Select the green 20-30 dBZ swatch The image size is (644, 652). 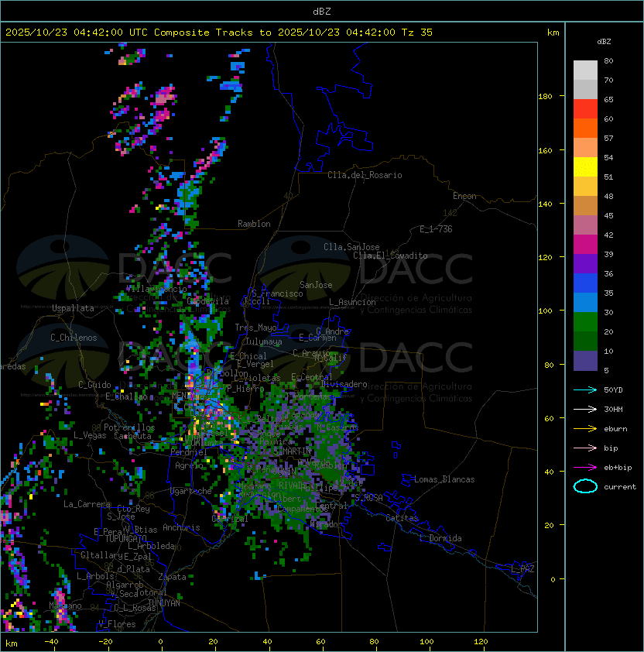[x=585, y=322]
